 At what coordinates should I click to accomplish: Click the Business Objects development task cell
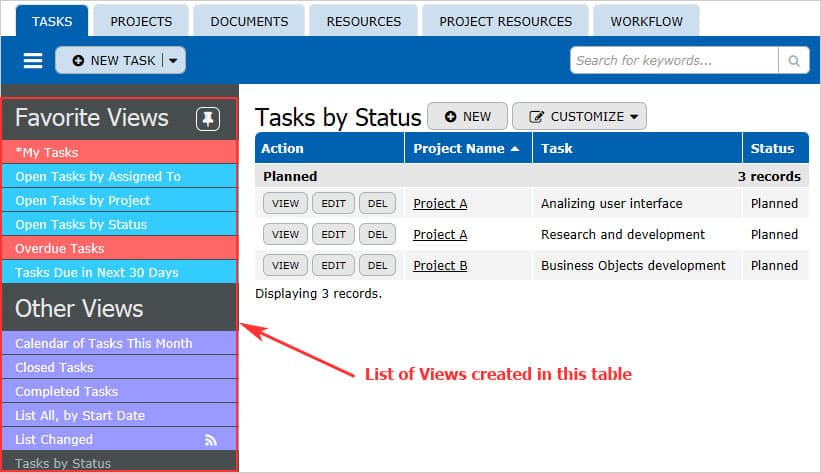637,265
